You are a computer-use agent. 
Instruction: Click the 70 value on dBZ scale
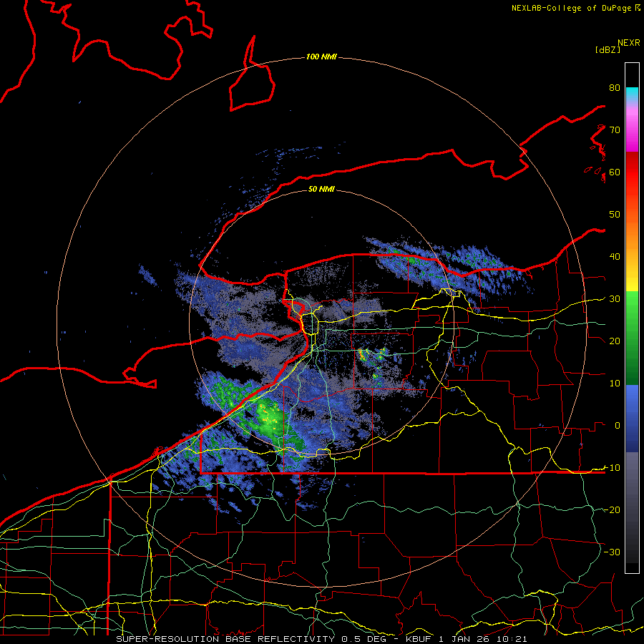click(615, 130)
